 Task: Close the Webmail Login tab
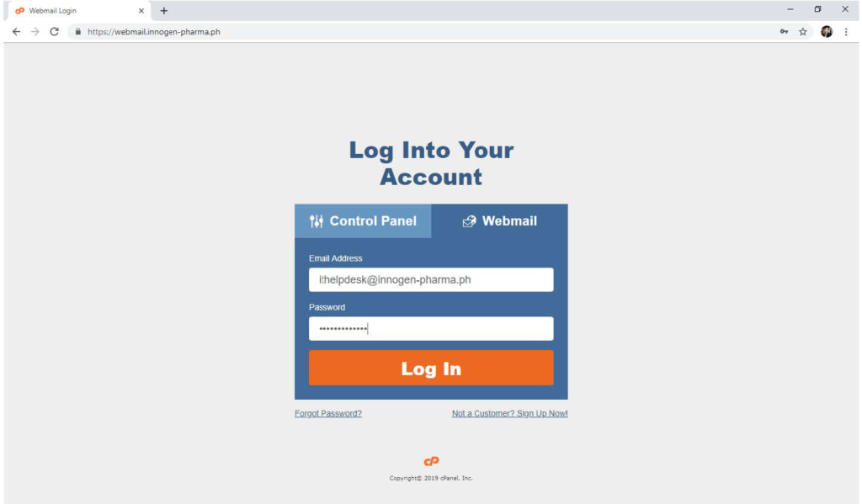[141, 10]
